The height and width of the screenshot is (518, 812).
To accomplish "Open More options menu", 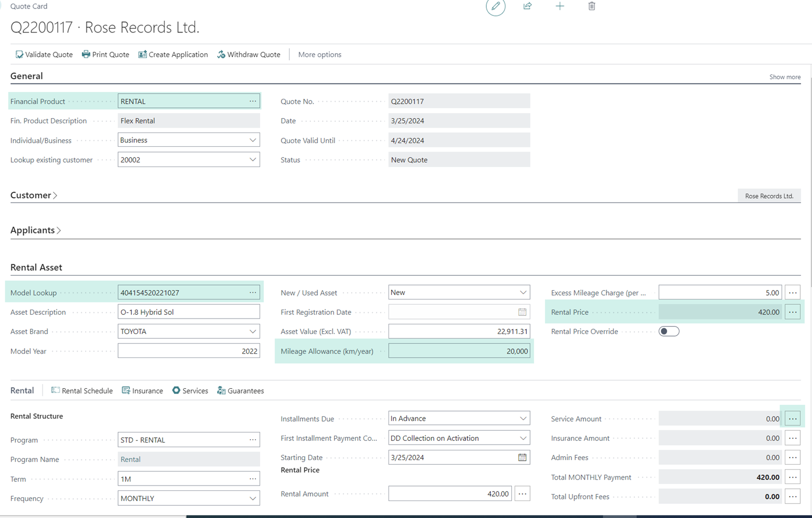I will (320, 54).
